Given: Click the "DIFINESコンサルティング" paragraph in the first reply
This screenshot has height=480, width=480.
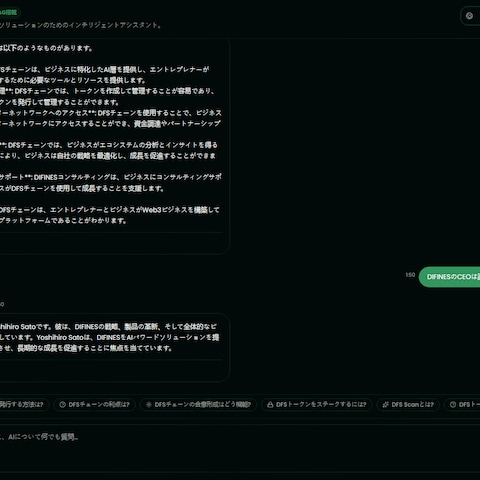Looking at the screenshot, I should click(110, 183).
